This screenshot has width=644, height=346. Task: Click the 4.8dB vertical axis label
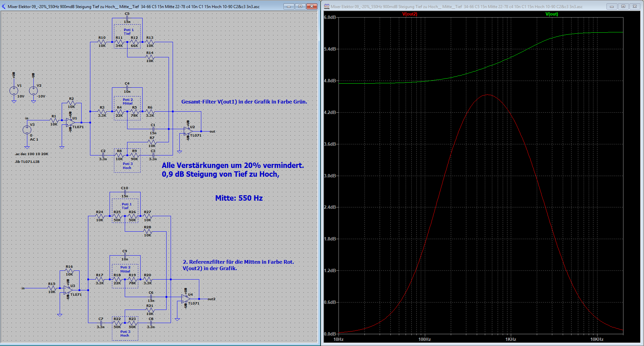tap(330, 81)
